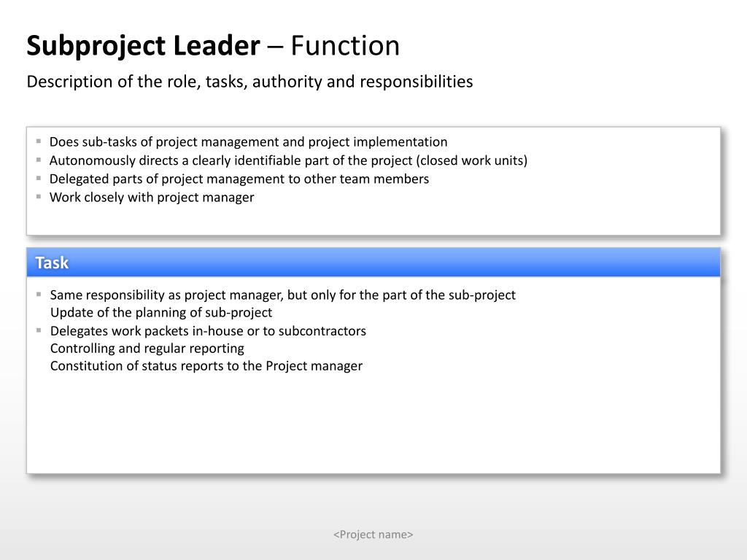The height and width of the screenshot is (560, 747).
Task: Click the 'Does sub-tasks of project management' bullet
Action: tap(248, 142)
